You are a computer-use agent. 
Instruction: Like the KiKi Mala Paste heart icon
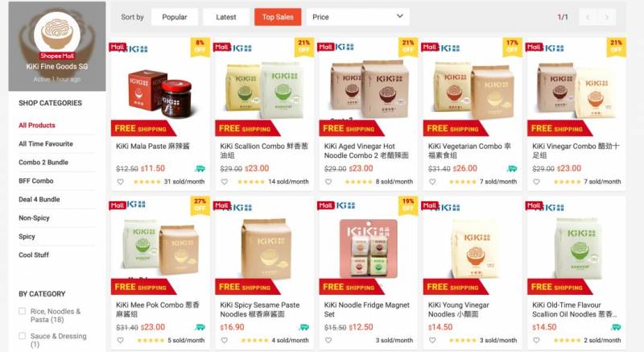(x=120, y=181)
